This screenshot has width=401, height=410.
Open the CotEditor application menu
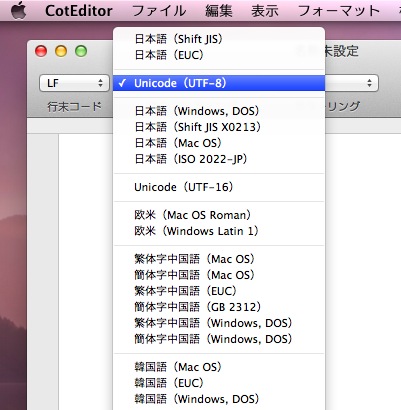pyautogui.click(x=78, y=11)
